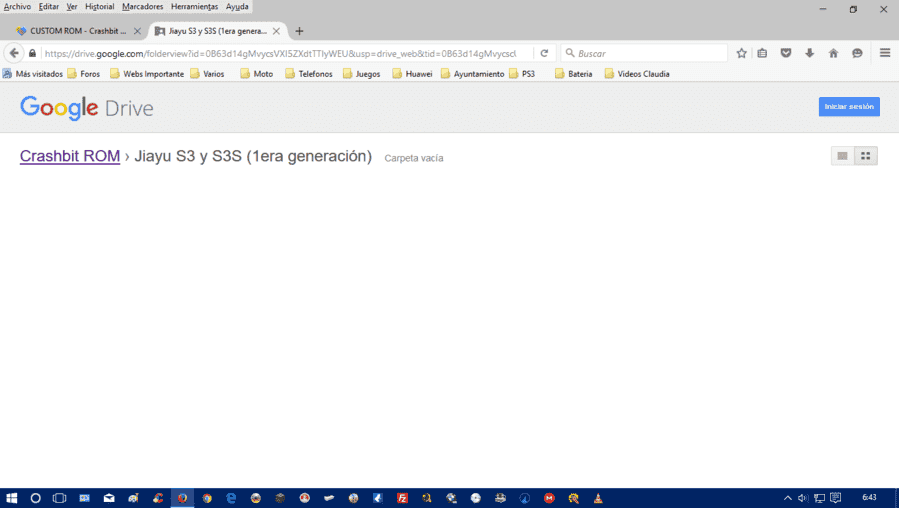Bookmark this page with the star icon
The width and height of the screenshot is (899, 508).
click(x=741, y=53)
